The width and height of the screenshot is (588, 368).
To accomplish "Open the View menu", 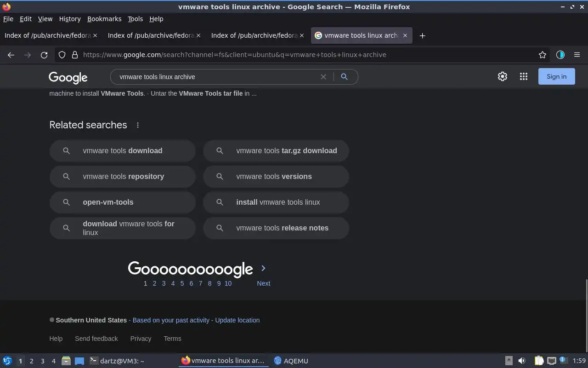I will coord(45,19).
